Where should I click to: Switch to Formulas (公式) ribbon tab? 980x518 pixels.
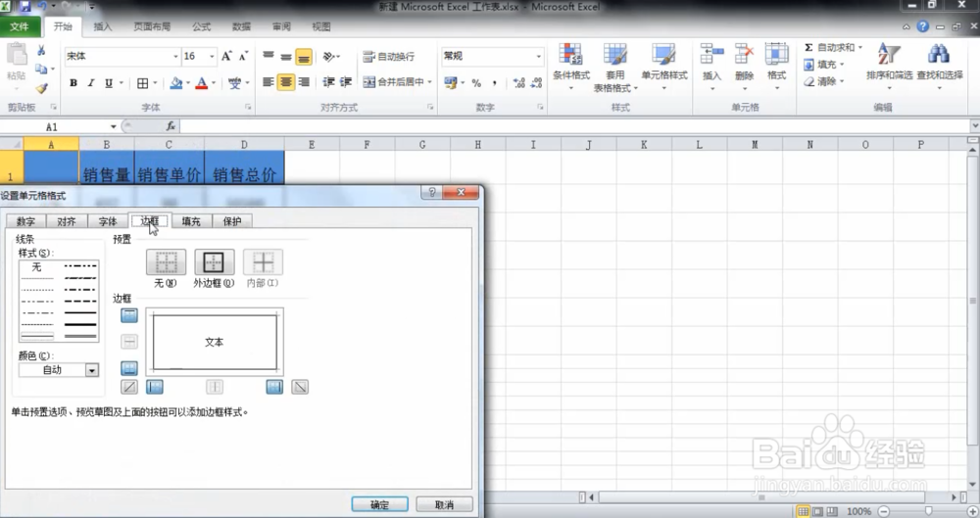click(201, 26)
